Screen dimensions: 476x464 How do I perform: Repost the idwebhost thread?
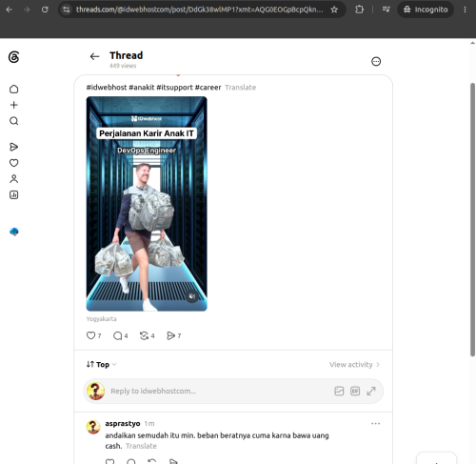(144, 335)
